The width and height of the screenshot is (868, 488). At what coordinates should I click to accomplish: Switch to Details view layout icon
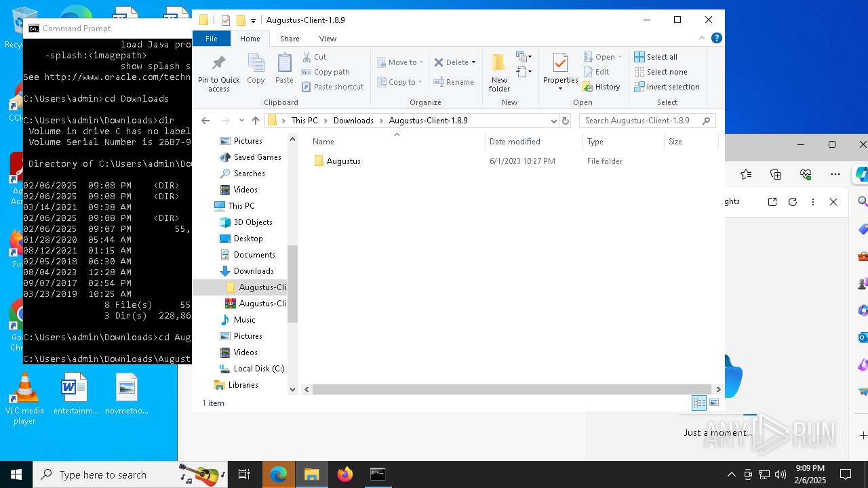tap(699, 403)
